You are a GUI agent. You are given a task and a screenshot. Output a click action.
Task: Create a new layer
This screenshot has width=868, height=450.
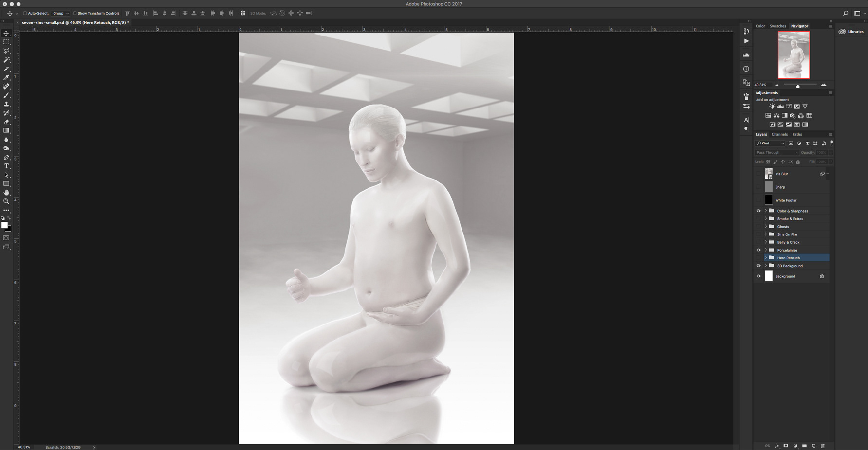point(813,446)
